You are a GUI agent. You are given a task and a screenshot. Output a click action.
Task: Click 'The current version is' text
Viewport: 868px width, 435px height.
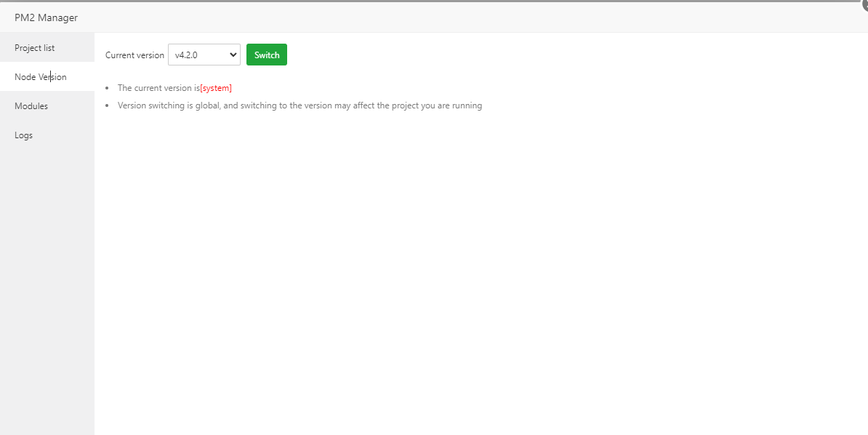[x=158, y=88]
